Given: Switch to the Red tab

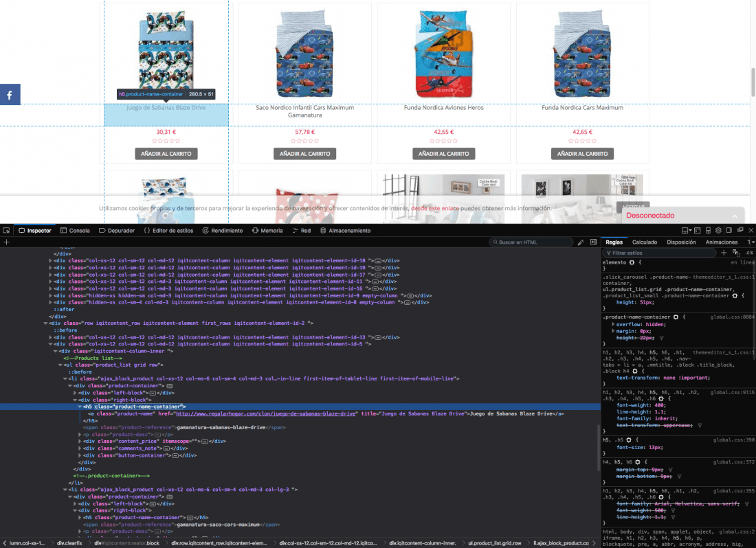Looking at the screenshot, I should pyautogui.click(x=301, y=231).
